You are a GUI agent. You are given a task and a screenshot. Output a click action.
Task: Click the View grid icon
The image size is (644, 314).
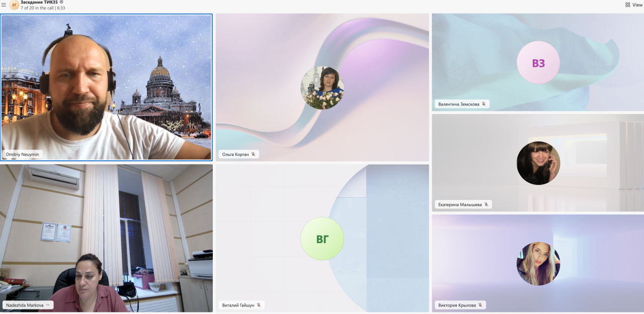click(627, 5)
